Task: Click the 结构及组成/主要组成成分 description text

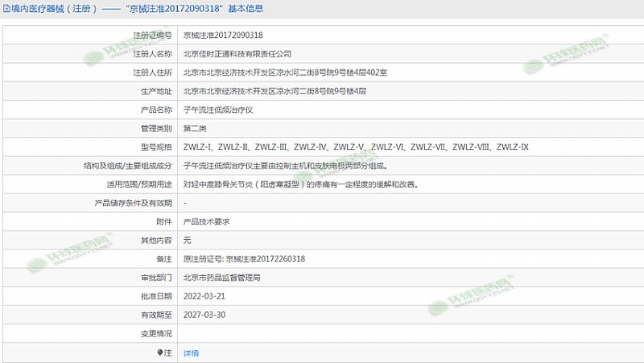Action: [286, 166]
